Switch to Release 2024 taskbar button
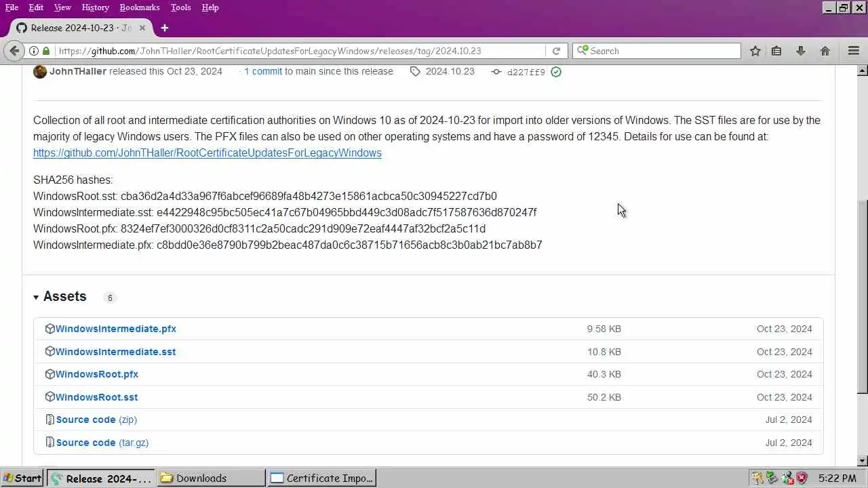This screenshot has height=488, width=868. pyautogui.click(x=102, y=478)
